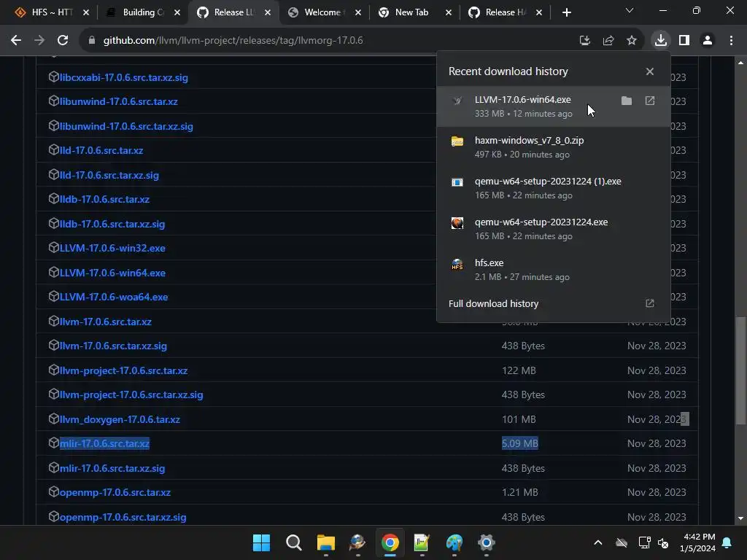Click LLVM-17.0.6-win64.exe asset link
The width and height of the screenshot is (747, 560).
coord(112,273)
